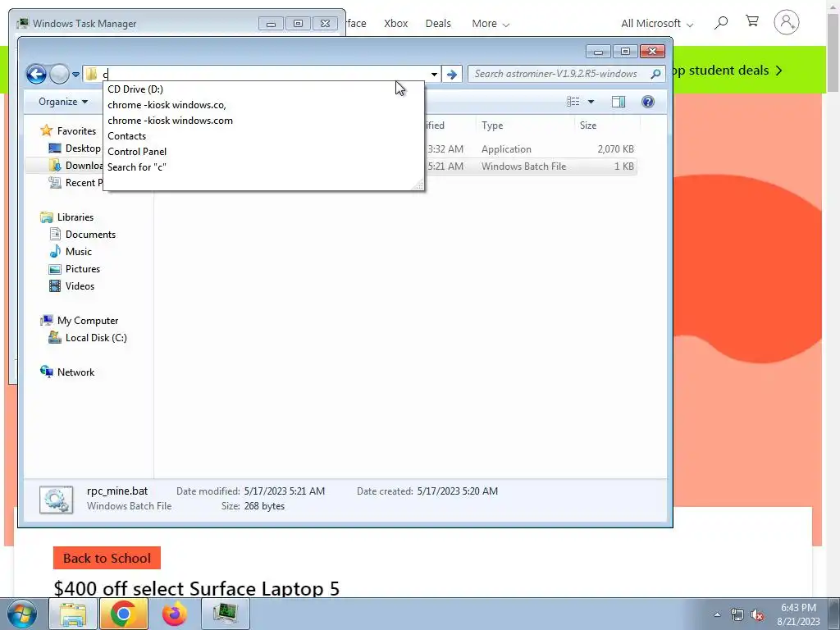
Task: Click Date modified value 5/17/2023 5:21 AM
Action: tap(285, 491)
